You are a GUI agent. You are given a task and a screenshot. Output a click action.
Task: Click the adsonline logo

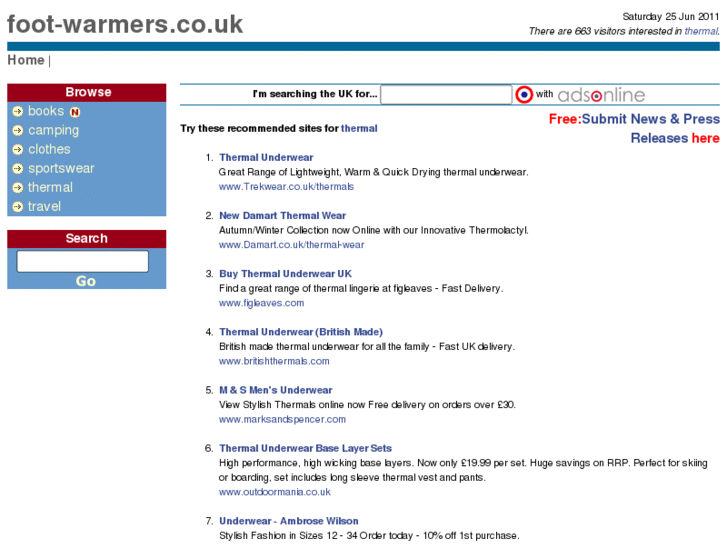click(x=601, y=95)
